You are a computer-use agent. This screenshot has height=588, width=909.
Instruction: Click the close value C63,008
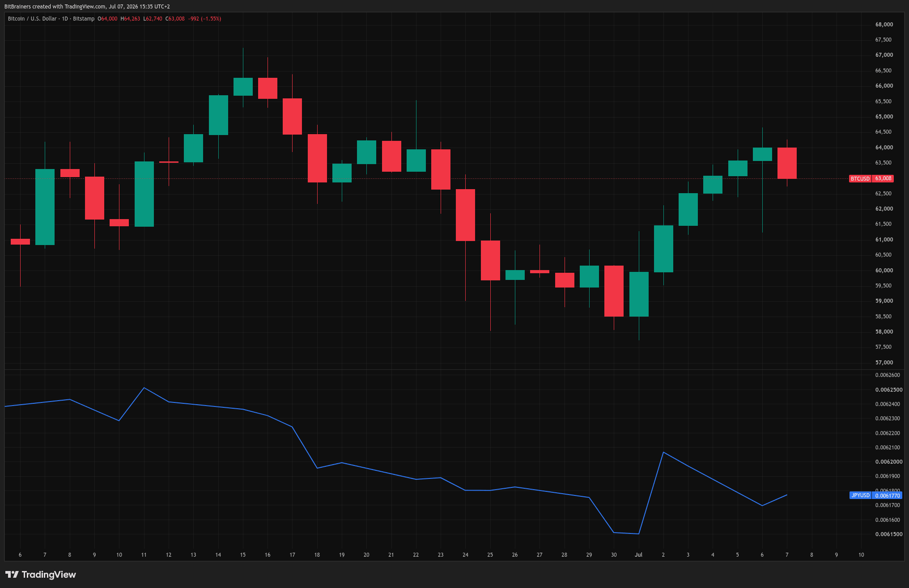click(x=175, y=19)
